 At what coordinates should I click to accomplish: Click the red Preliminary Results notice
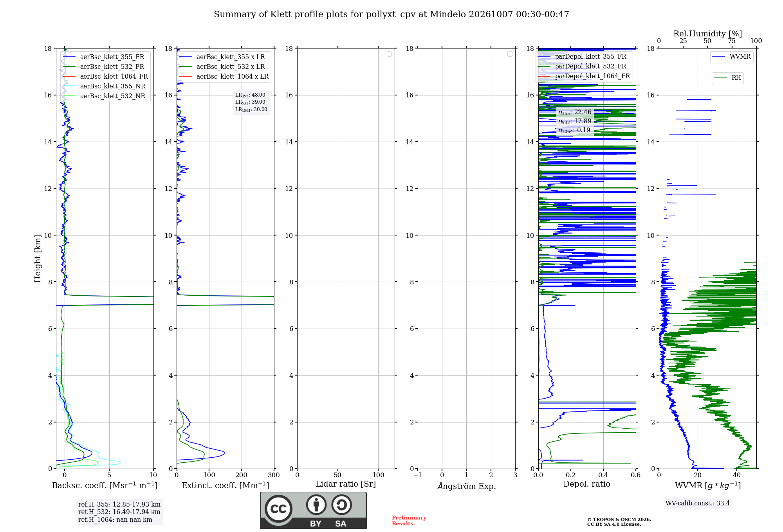click(x=409, y=521)
